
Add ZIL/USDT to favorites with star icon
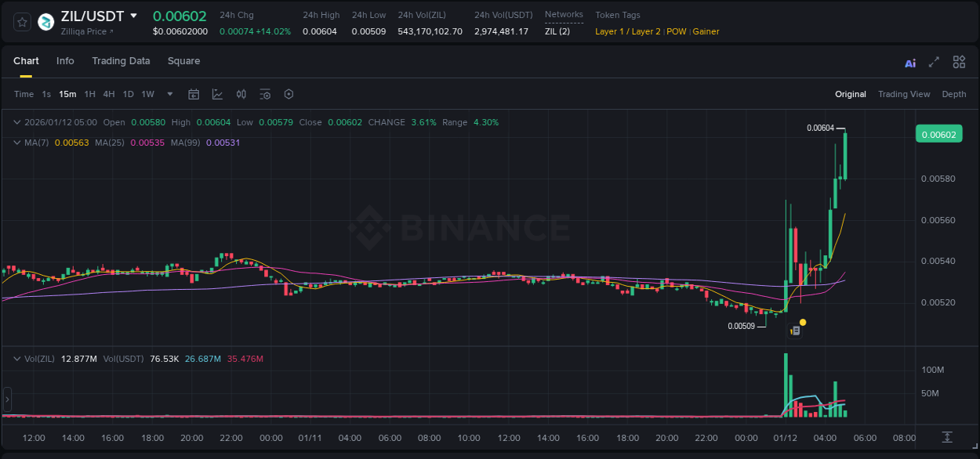click(x=22, y=22)
